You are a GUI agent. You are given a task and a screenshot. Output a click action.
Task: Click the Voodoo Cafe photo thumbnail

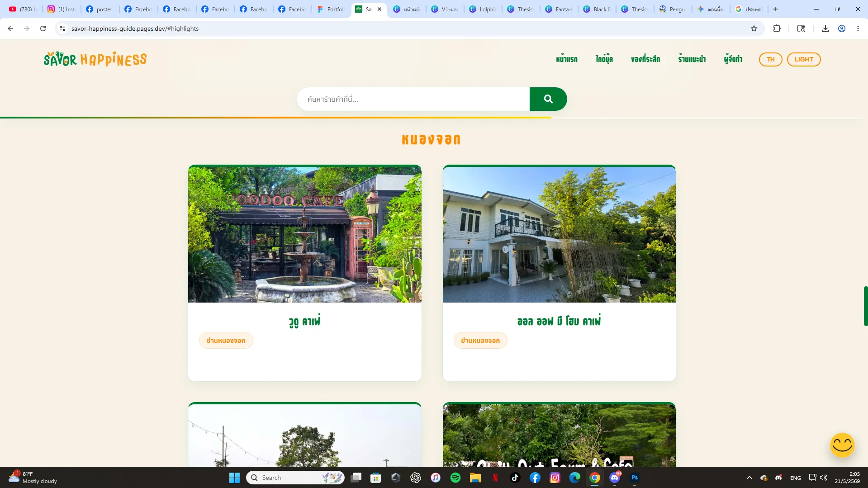[x=305, y=234]
